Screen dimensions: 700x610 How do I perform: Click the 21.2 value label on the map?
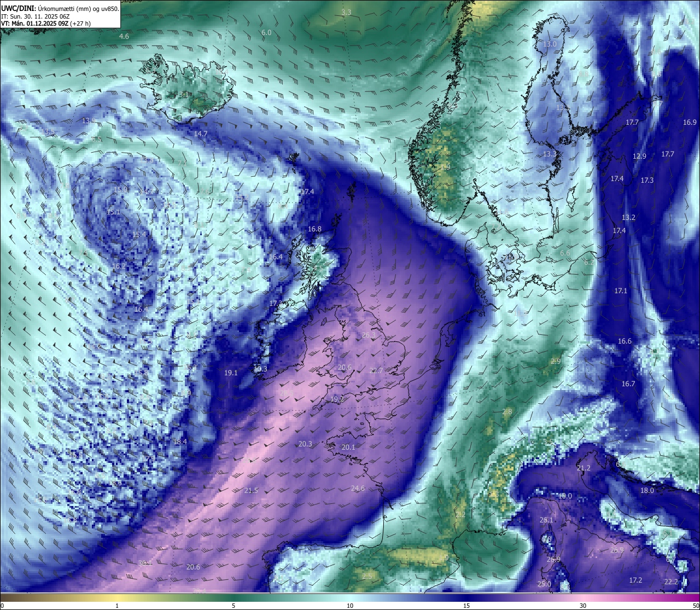584,468
